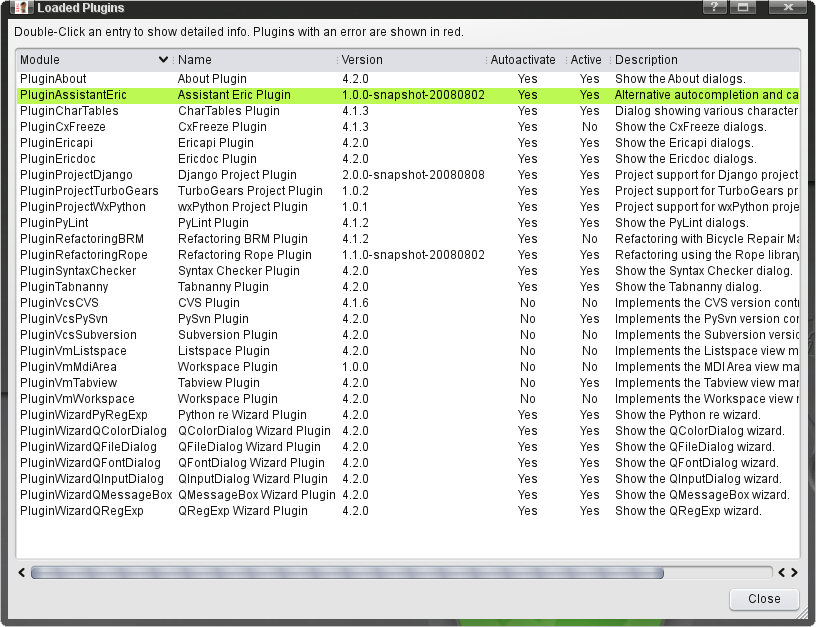The height and width of the screenshot is (627, 816).
Task: Select the PluginAssistantEric row
Action: point(73,95)
